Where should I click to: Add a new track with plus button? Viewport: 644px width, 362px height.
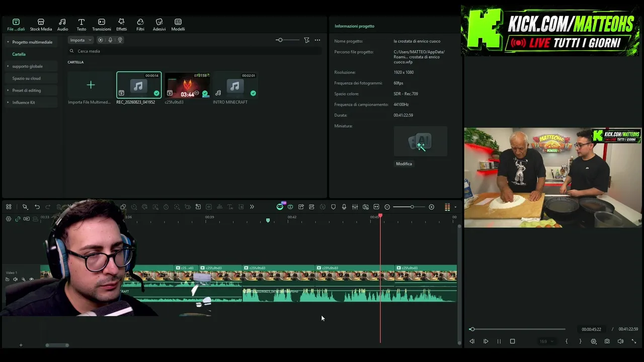[21, 345]
